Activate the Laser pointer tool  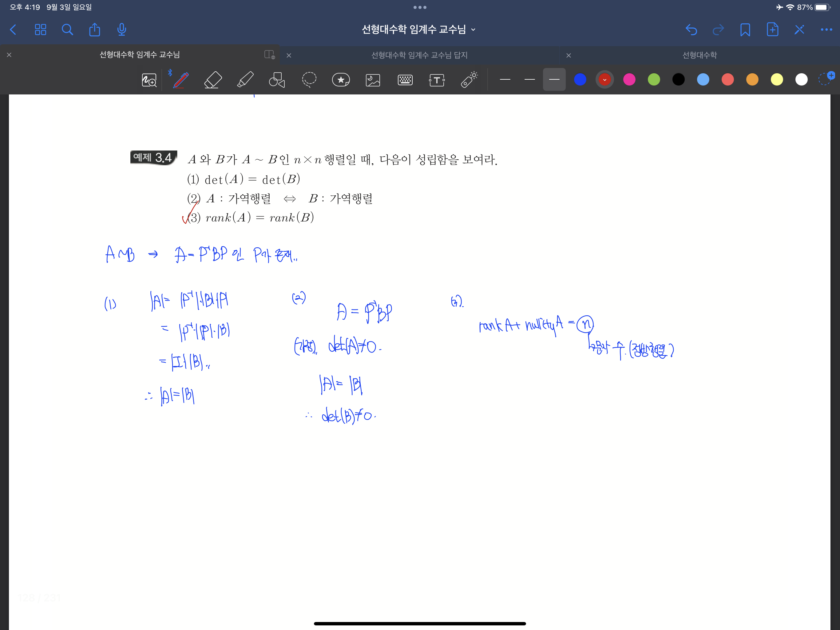point(469,80)
